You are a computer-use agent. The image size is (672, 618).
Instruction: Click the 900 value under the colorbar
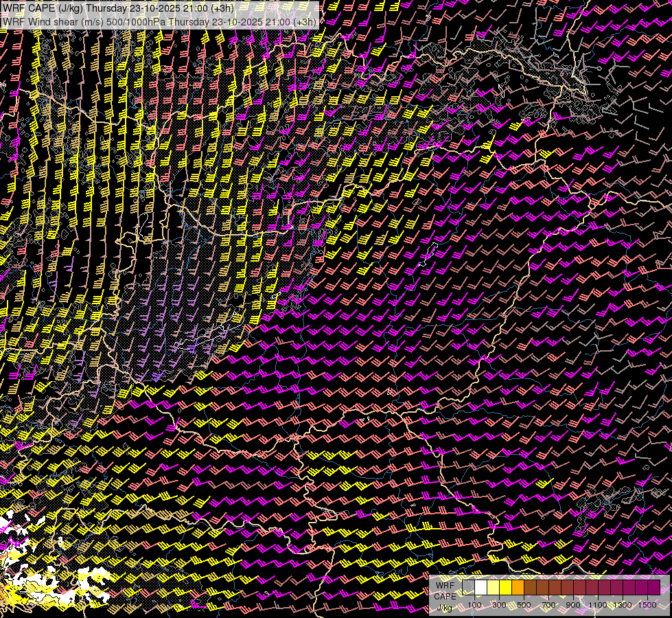pyautogui.click(x=573, y=605)
